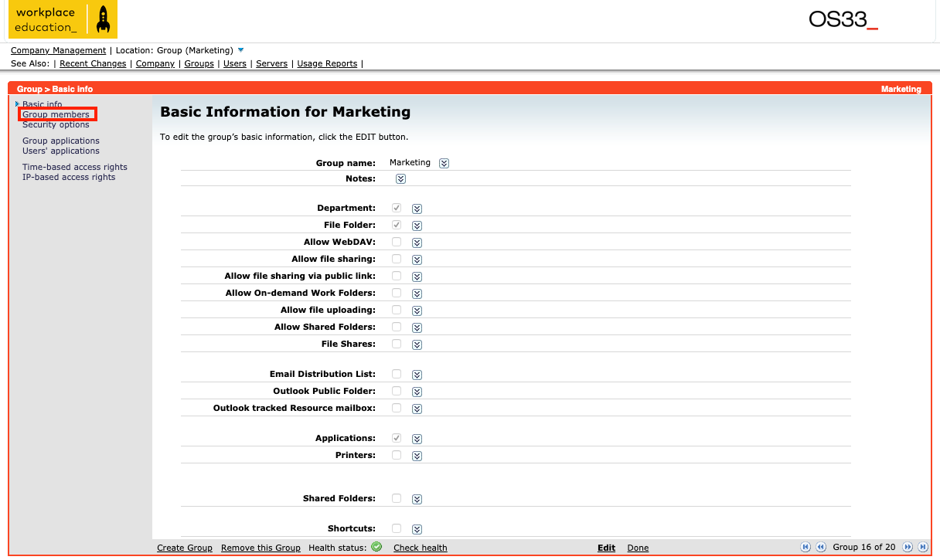Image resolution: width=940 pixels, height=560 pixels.
Task: Expand help arrow next to Notes
Action: pyautogui.click(x=400, y=178)
